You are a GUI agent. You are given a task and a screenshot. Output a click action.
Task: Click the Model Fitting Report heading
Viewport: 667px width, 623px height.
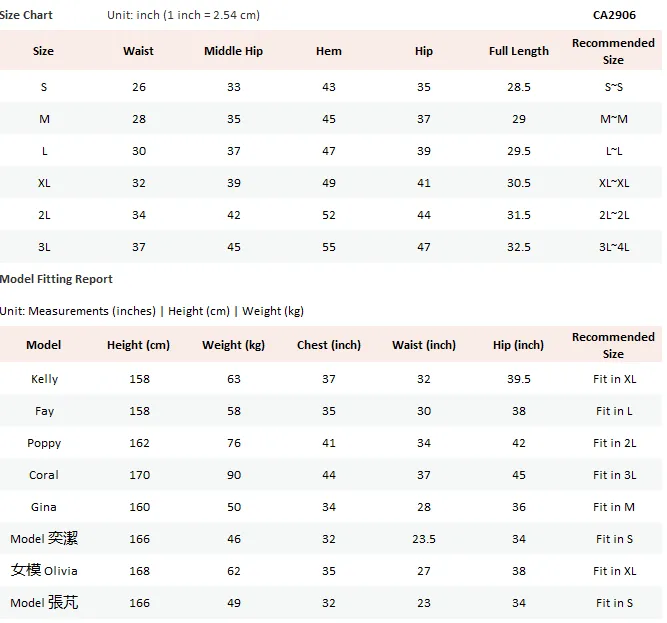(x=56, y=279)
